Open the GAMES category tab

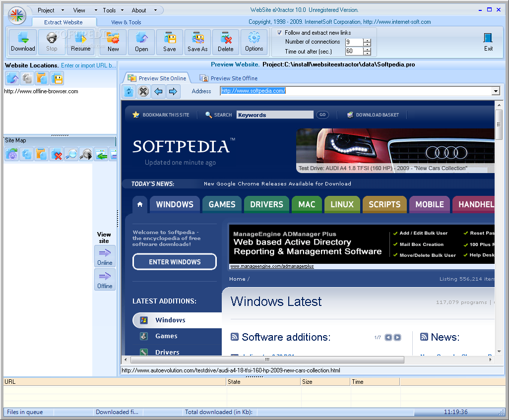pyautogui.click(x=222, y=204)
